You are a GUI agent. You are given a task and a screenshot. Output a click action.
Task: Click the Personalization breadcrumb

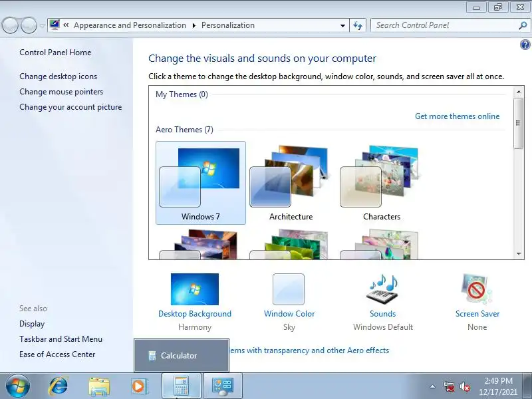point(228,25)
